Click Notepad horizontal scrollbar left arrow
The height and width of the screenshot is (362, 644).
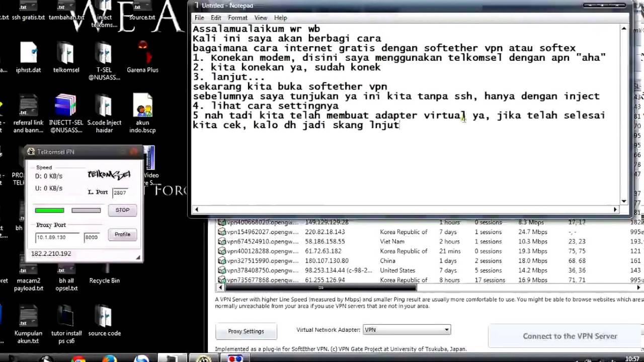196,209
